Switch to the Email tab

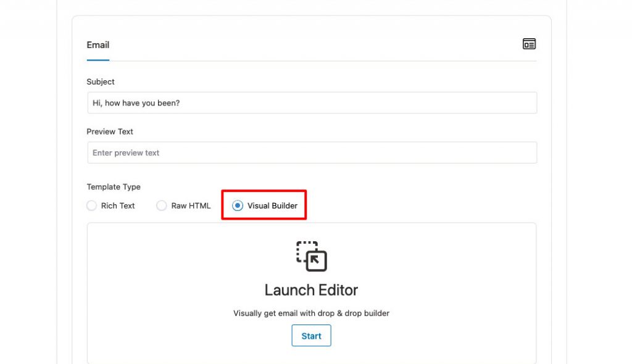tap(98, 45)
